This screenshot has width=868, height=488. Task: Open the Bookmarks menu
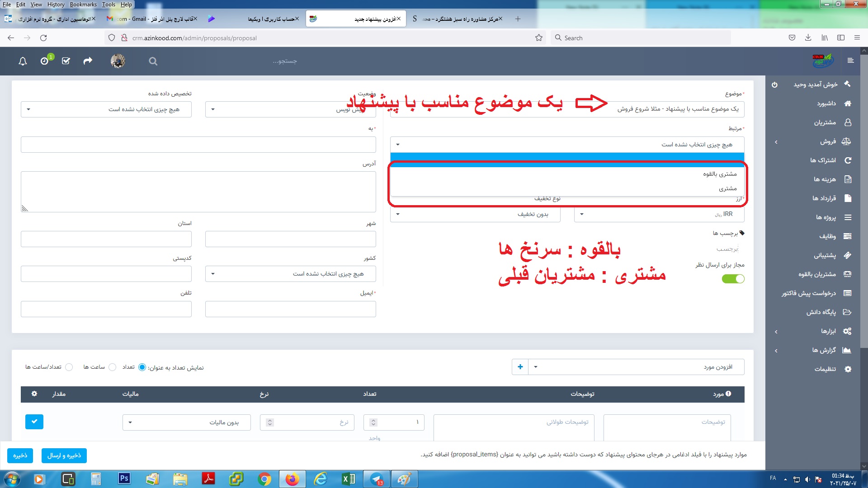click(x=83, y=5)
